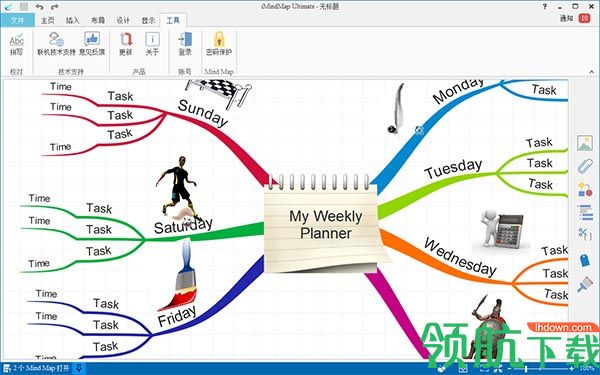Click the paintbrush image above Friday
Screen dimensions: 600x375
179,275
